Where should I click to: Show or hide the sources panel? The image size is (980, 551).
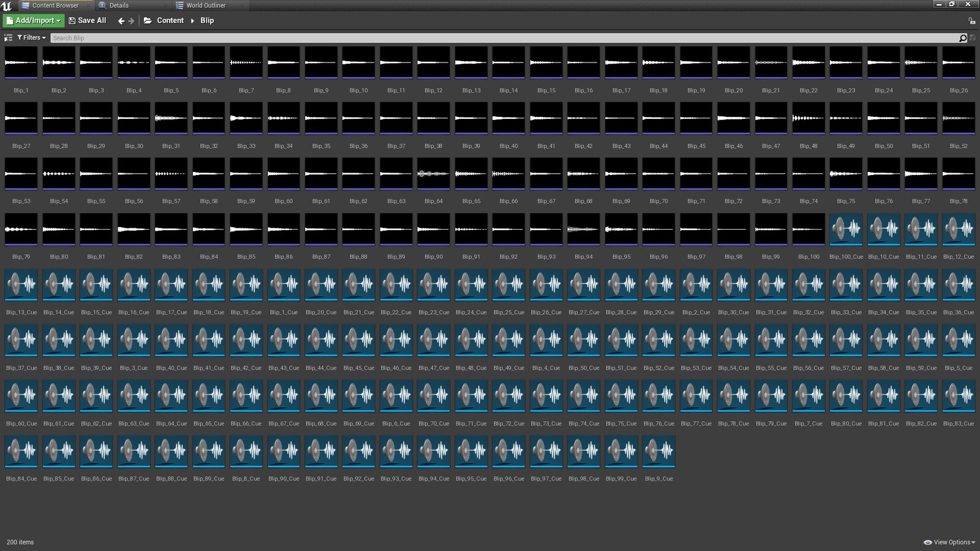pyautogui.click(x=8, y=38)
